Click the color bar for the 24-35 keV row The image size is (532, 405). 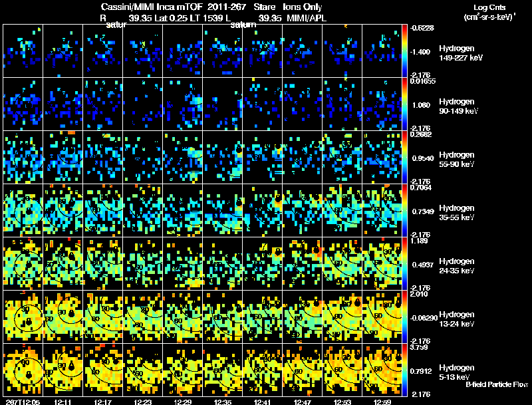click(404, 264)
